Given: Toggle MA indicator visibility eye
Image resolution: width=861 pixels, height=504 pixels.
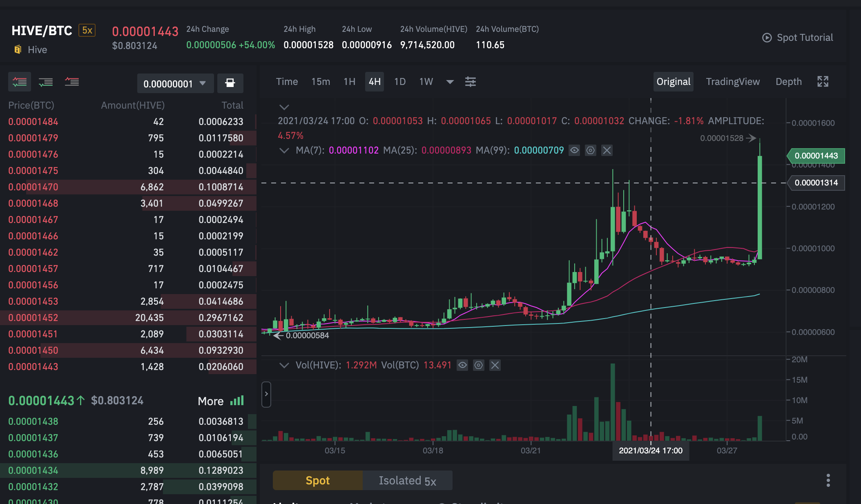Looking at the screenshot, I should [574, 150].
